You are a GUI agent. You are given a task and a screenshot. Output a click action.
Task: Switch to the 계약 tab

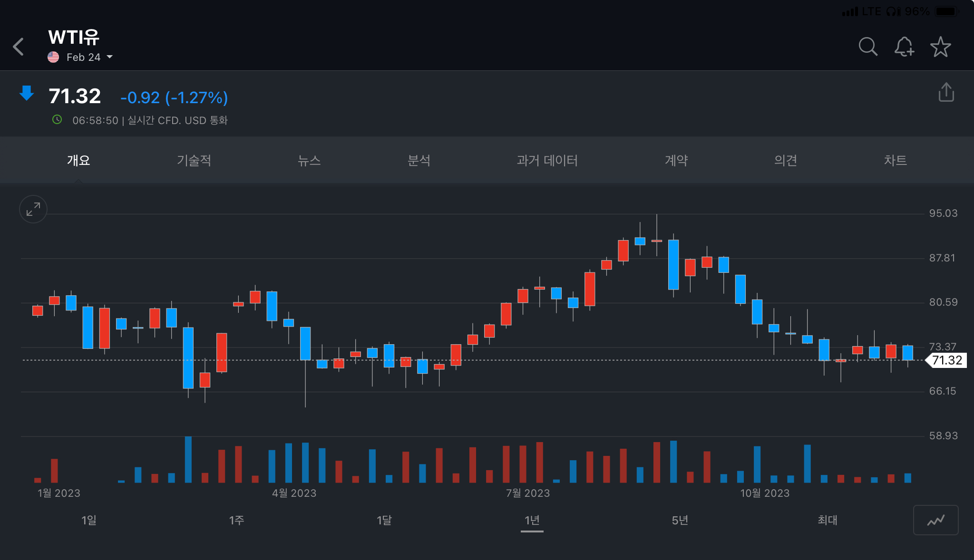(x=676, y=160)
